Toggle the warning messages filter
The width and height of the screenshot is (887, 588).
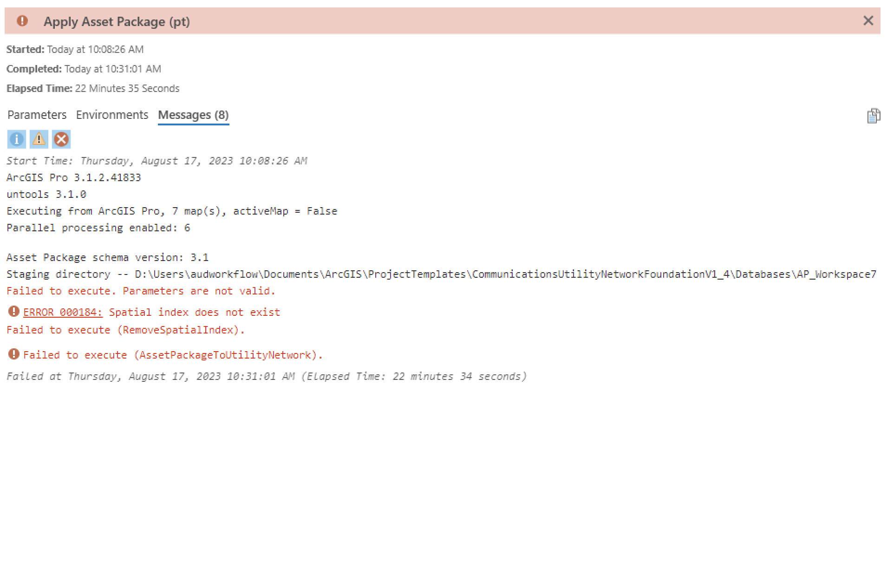tap(39, 139)
